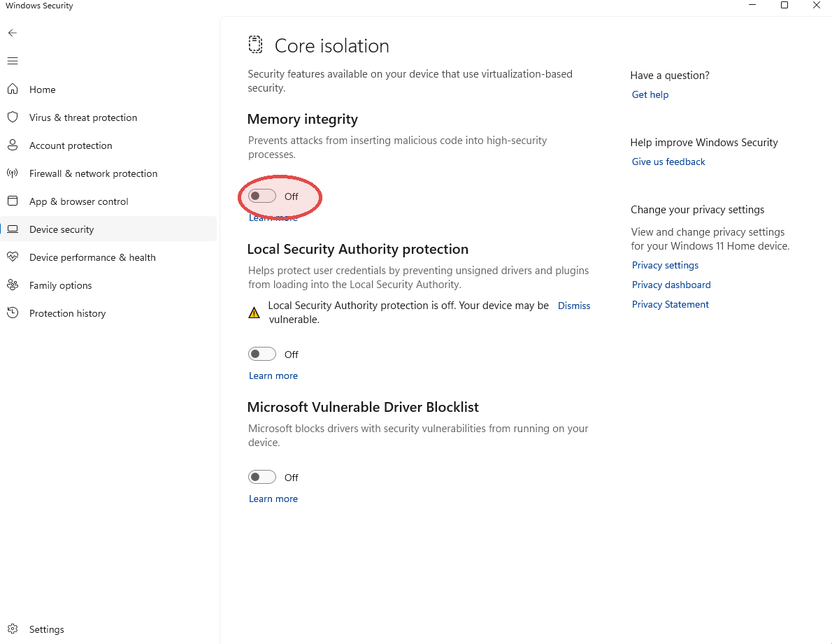Open Privacy dashboard link
Screen dimensions: 832x644
point(670,285)
